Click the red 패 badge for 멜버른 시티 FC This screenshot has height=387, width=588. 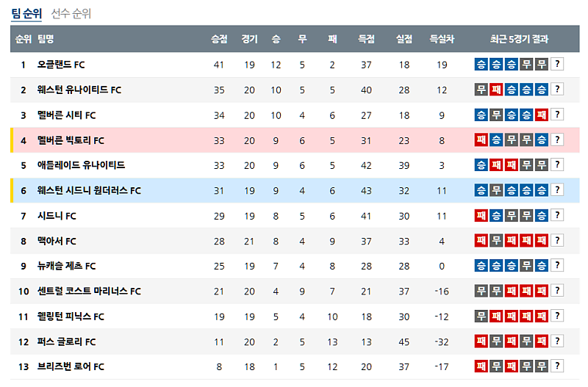tap(542, 115)
